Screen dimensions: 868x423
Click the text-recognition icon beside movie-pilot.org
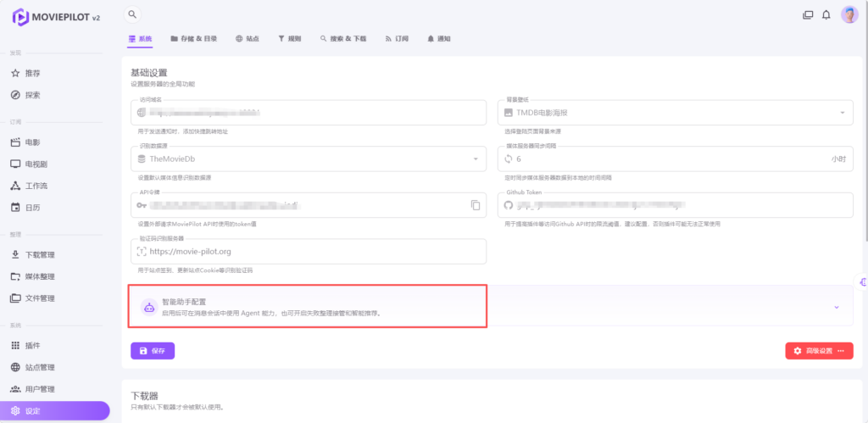tap(142, 252)
